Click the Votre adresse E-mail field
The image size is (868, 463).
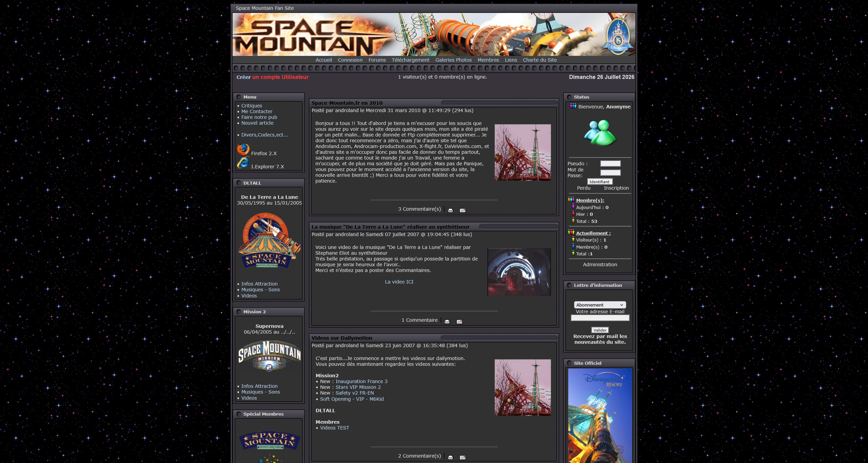[600, 318]
